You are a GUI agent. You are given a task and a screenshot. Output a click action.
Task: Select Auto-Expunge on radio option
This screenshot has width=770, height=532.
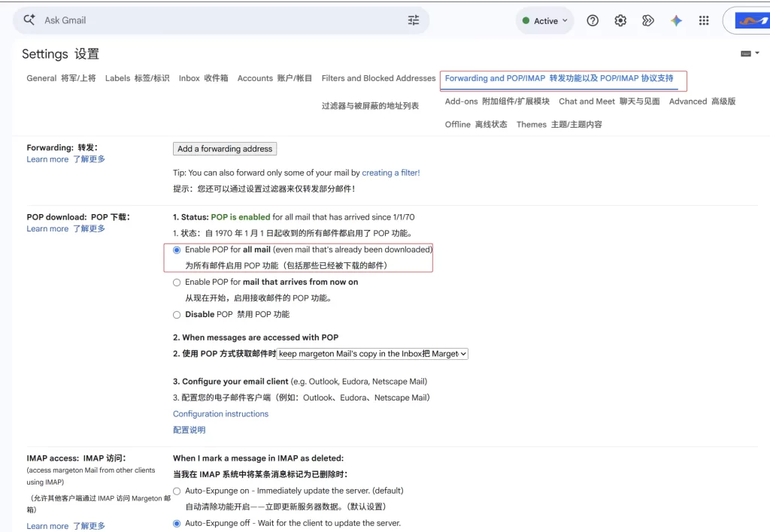pyautogui.click(x=177, y=491)
